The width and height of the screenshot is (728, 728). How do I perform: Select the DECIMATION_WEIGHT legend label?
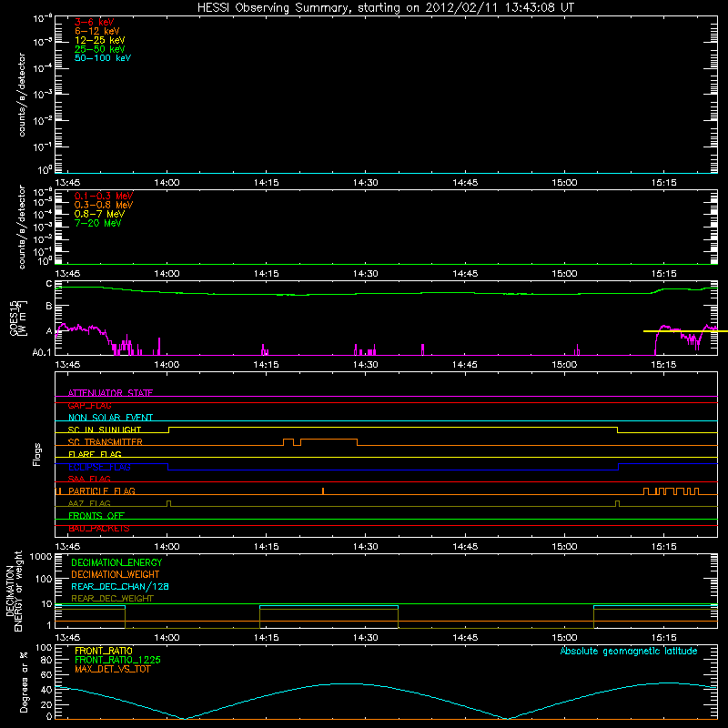[x=116, y=574]
